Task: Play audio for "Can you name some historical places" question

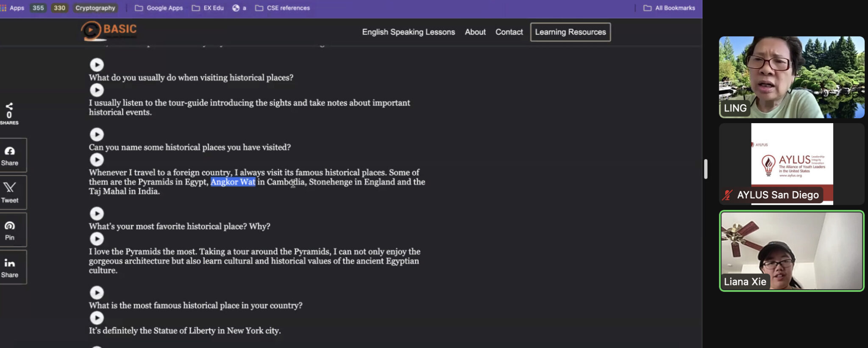Action: pyautogui.click(x=97, y=135)
